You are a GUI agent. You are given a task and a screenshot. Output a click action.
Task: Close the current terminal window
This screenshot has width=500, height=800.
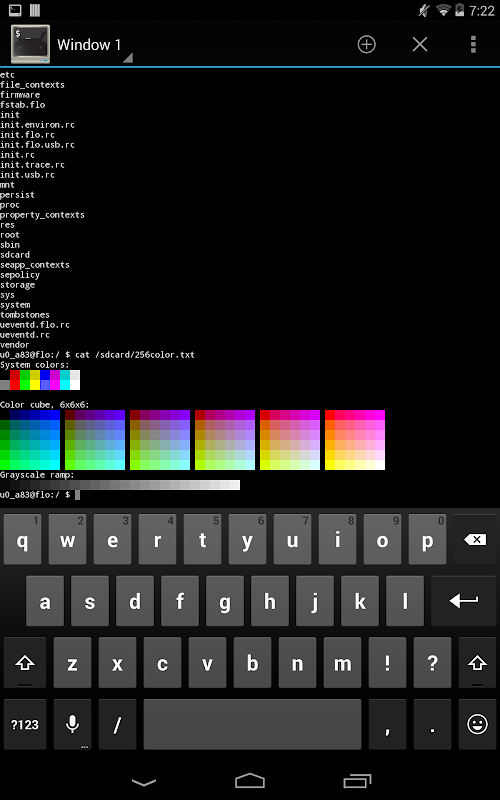tap(420, 45)
